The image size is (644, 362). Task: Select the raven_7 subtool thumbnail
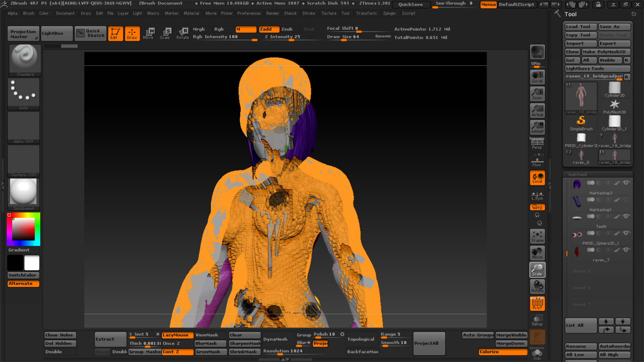(577, 252)
